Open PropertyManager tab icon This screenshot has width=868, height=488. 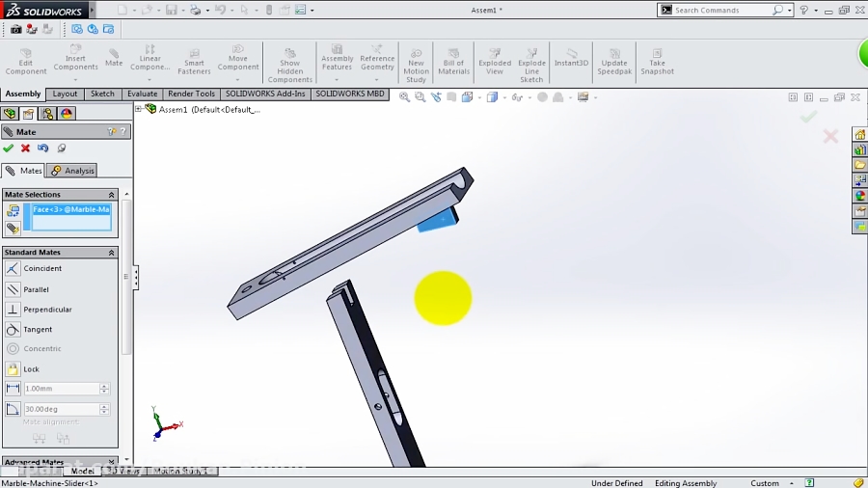coord(28,114)
